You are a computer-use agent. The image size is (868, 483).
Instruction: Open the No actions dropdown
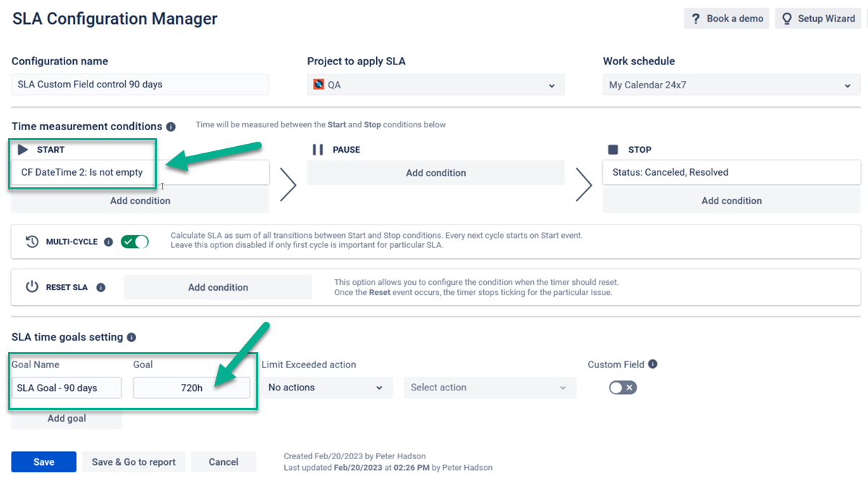pyautogui.click(x=327, y=388)
